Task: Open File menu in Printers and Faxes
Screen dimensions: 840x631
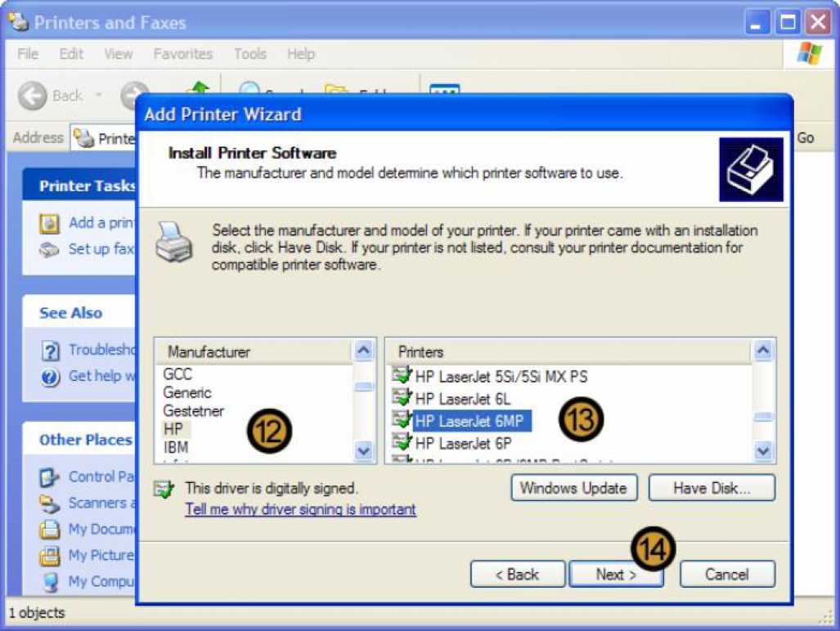Action: tap(27, 53)
